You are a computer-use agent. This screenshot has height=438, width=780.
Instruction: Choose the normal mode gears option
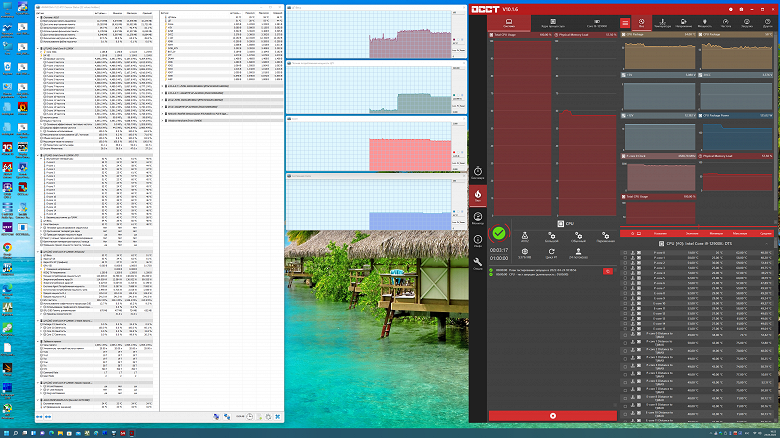point(578,237)
